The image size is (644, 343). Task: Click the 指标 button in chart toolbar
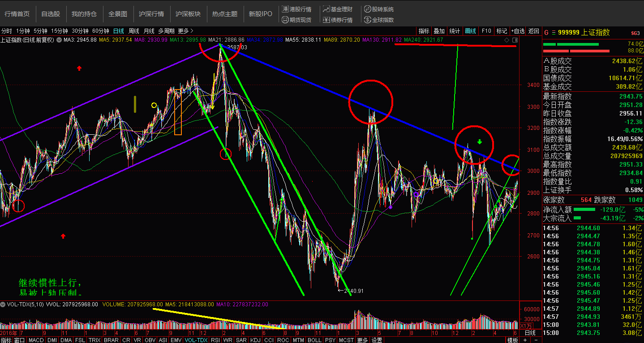click(x=424, y=31)
